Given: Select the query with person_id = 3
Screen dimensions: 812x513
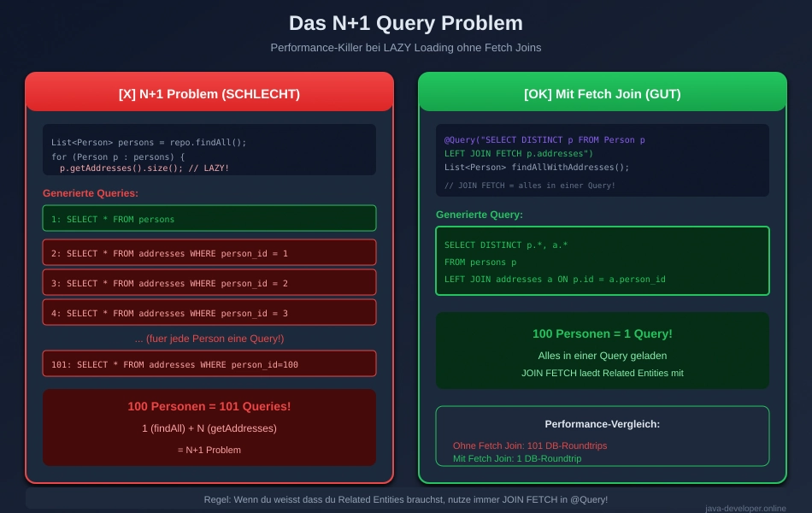Looking at the screenshot, I should click(209, 313).
